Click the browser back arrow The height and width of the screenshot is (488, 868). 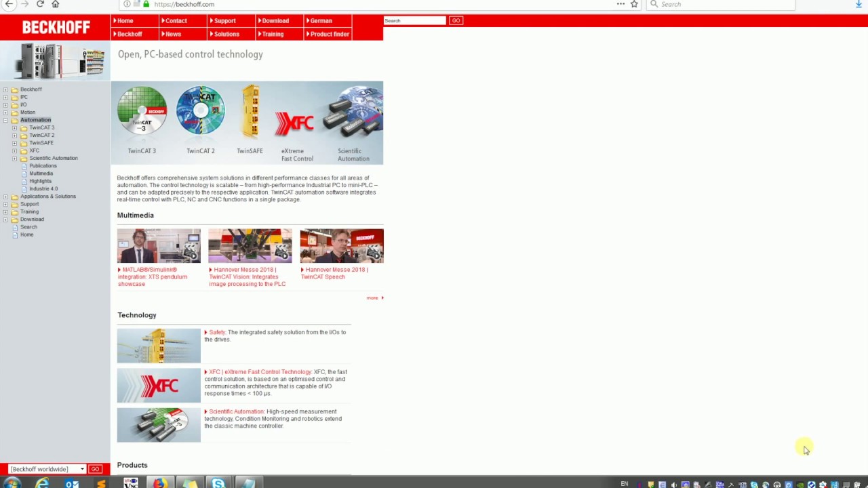point(9,4)
